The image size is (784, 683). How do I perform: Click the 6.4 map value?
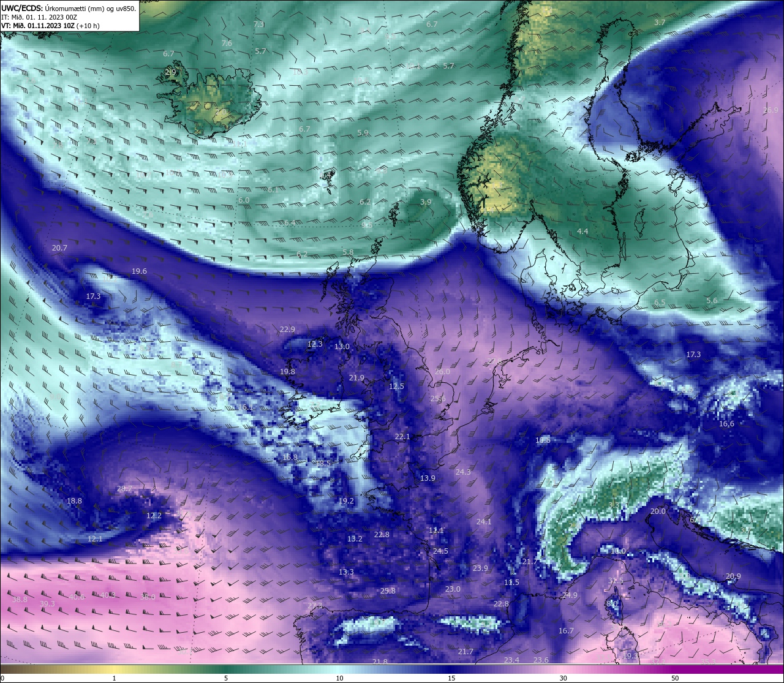tap(290, 223)
